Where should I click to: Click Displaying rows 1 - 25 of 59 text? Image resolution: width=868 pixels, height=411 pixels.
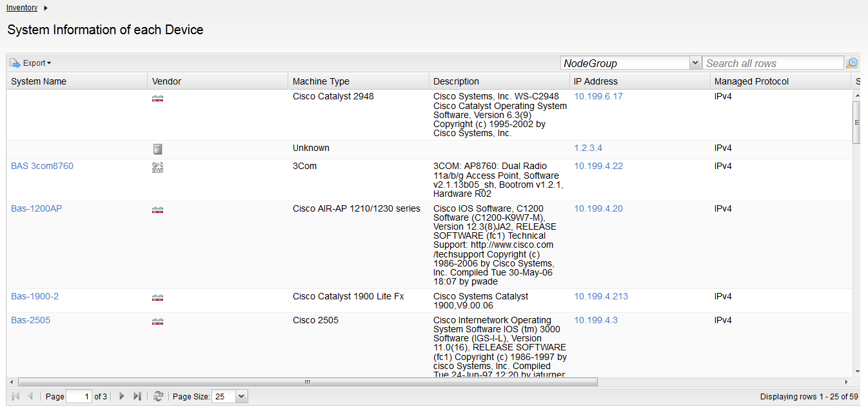(809, 397)
